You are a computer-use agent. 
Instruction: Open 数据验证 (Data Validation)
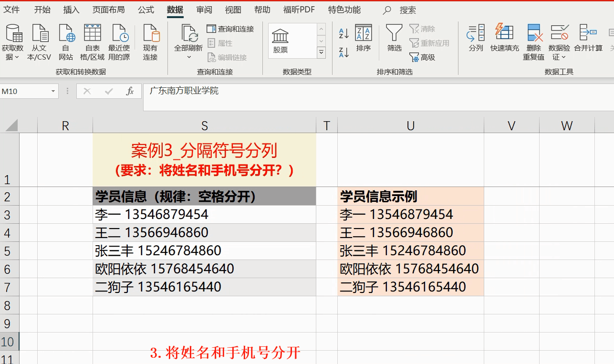coord(560,42)
